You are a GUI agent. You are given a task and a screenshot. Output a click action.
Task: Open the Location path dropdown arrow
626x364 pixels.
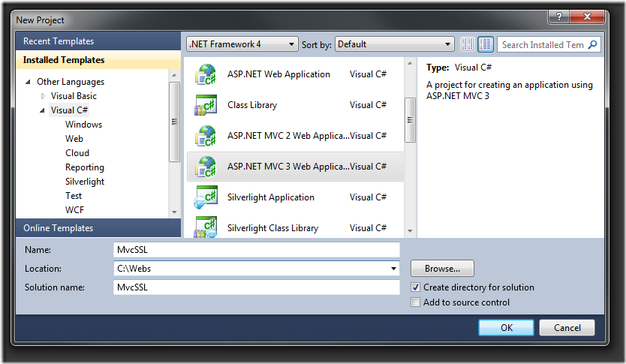click(393, 269)
